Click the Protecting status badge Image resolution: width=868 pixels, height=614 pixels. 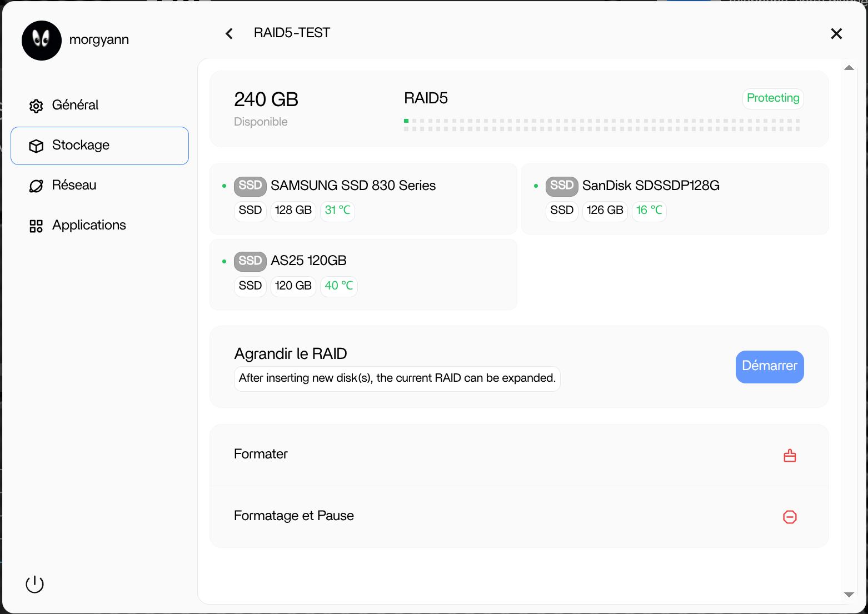(773, 98)
